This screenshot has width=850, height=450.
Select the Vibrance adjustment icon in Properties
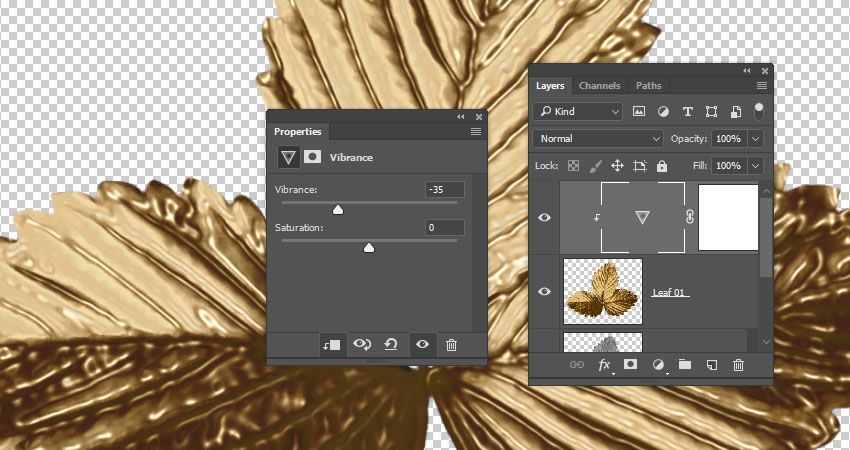point(288,157)
